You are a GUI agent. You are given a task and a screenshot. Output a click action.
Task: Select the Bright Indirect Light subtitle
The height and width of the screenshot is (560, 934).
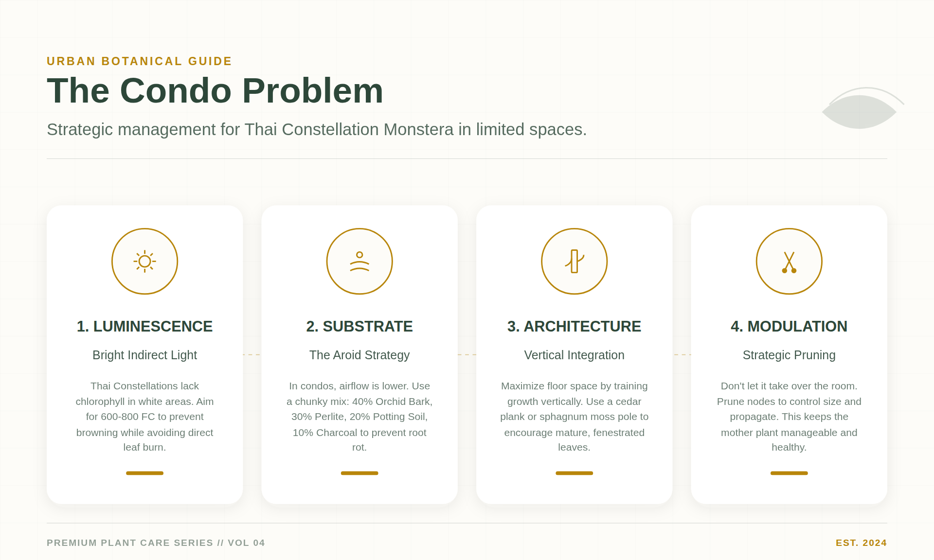144,355
